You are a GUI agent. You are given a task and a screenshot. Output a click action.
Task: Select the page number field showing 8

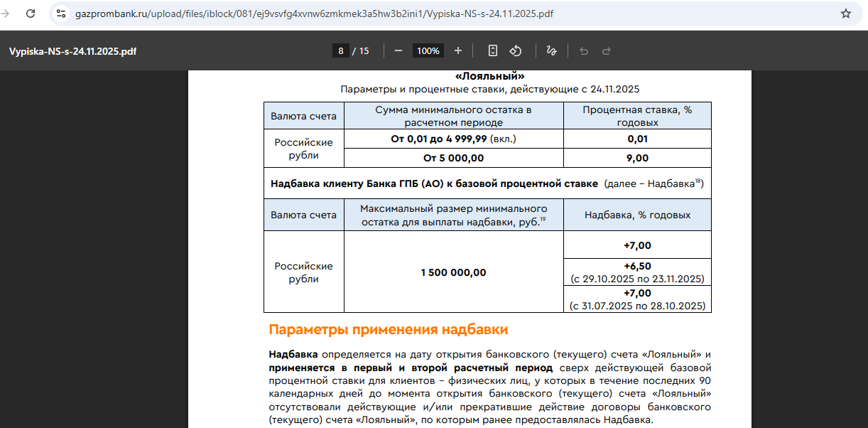point(341,50)
